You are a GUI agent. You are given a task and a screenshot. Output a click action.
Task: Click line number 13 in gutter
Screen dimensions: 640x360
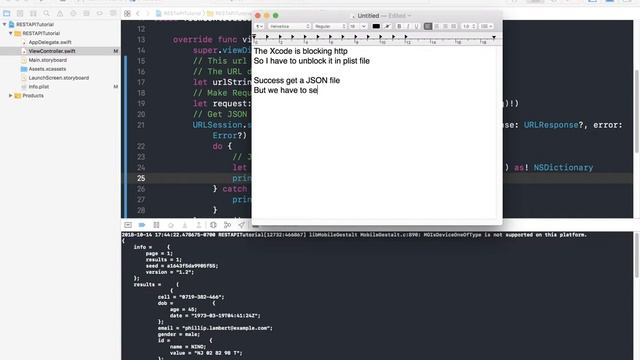pos(141,40)
